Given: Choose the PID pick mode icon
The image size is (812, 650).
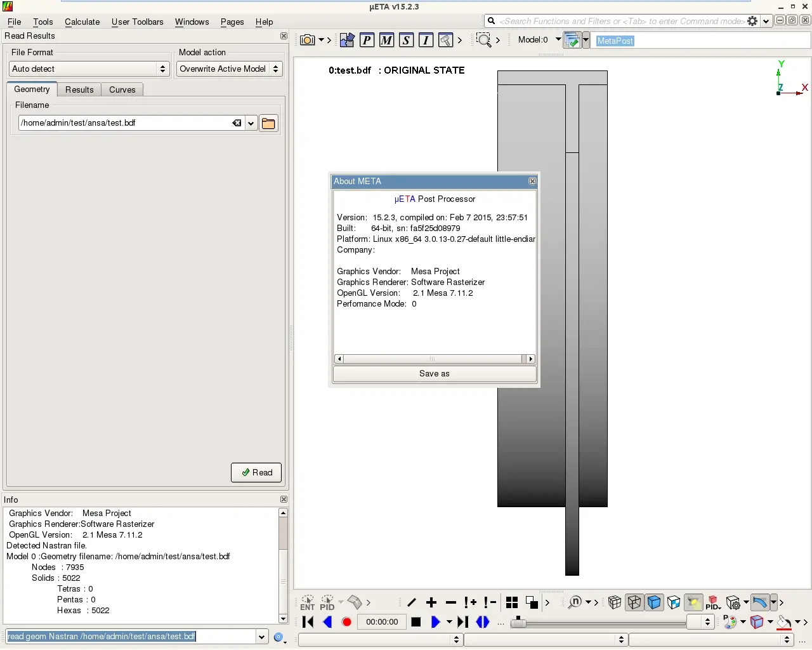Looking at the screenshot, I should (x=327, y=602).
